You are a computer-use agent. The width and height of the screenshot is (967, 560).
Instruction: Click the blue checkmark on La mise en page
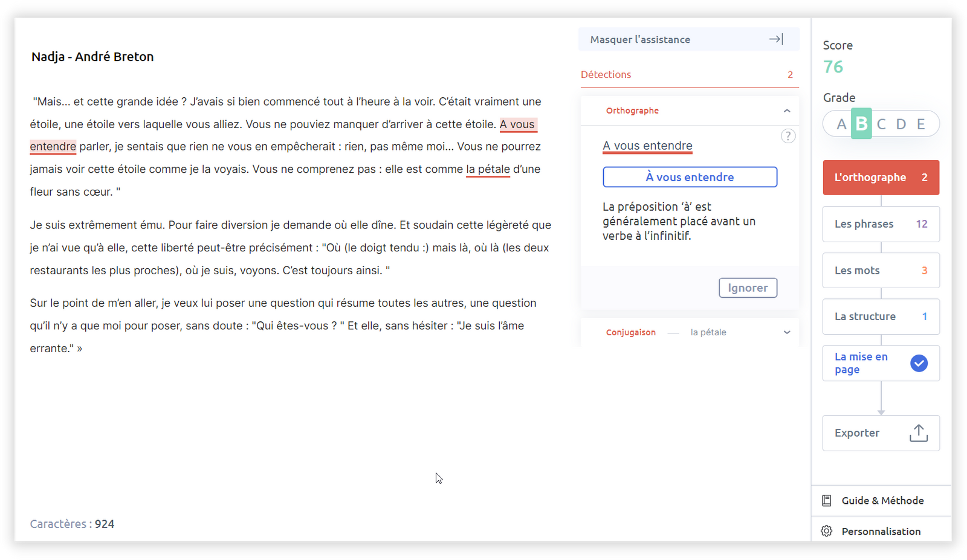point(919,363)
